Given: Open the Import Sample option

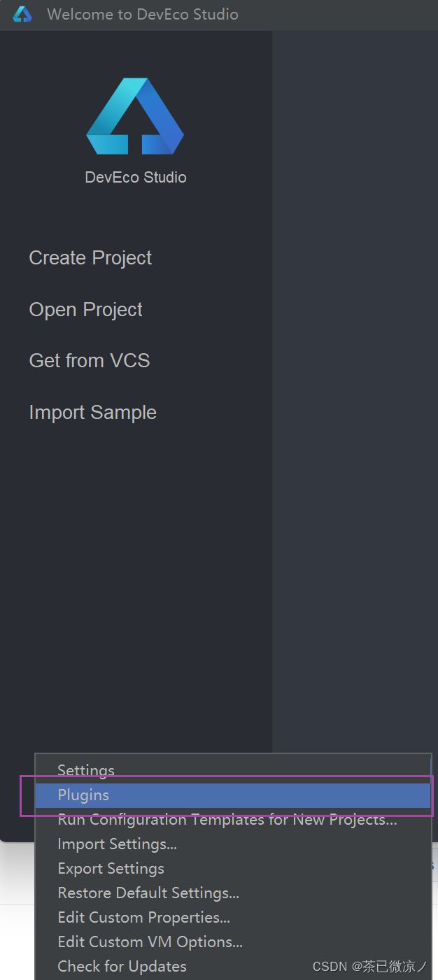Looking at the screenshot, I should coord(92,413).
